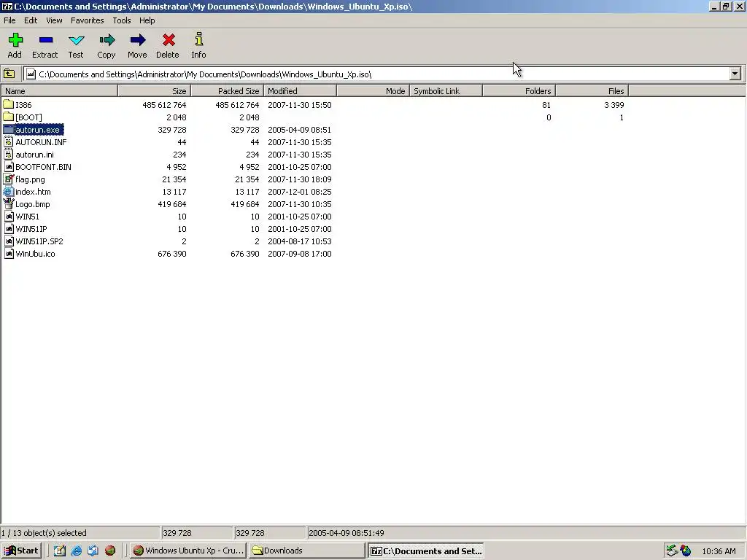Select the index.htm file name
Screen dimensions: 747x560
click(33, 192)
